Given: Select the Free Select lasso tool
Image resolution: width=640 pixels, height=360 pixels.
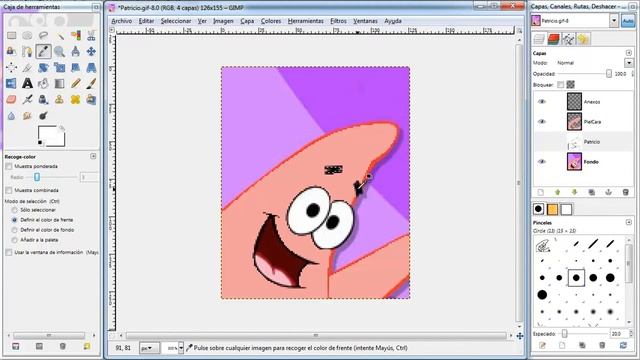Looking at the screenshot, I should tap(43, 36).
